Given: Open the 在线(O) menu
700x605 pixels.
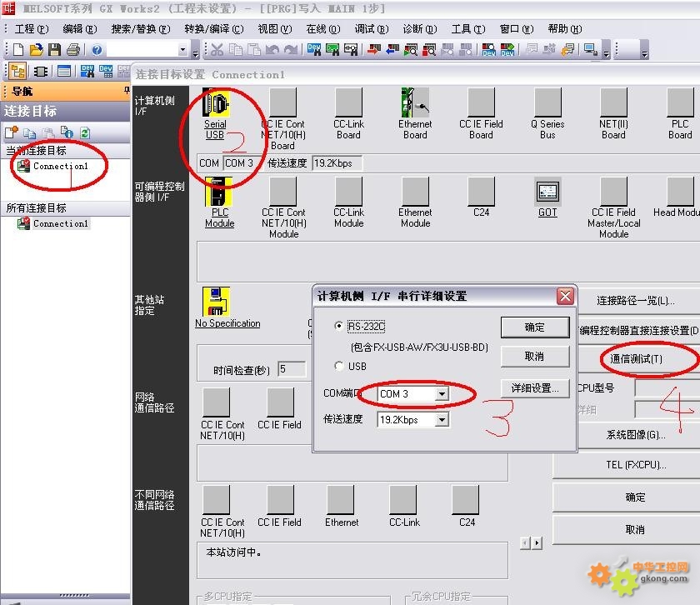Looking at the screenshot, I should coord(322,29).
